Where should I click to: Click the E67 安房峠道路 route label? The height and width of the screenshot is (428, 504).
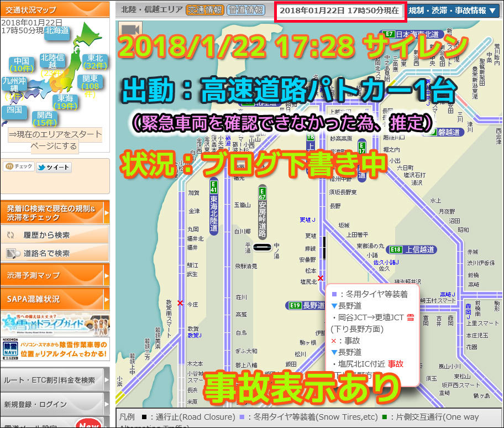point(262,212)
